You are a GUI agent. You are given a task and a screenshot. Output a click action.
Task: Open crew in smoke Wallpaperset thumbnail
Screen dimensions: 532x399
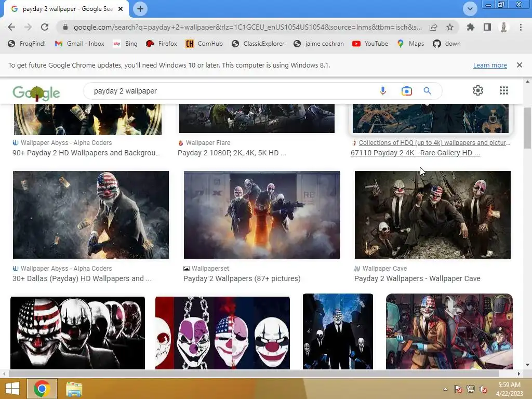262,215
